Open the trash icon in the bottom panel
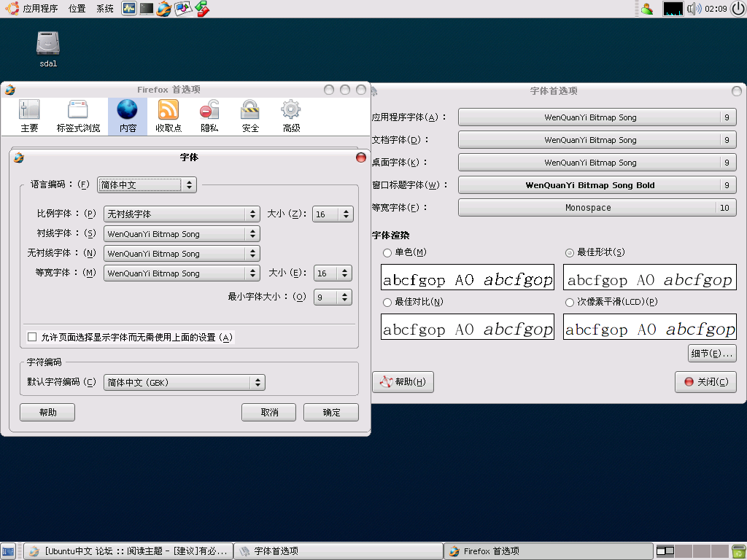 pyautogui.click(x=738, y=551)
